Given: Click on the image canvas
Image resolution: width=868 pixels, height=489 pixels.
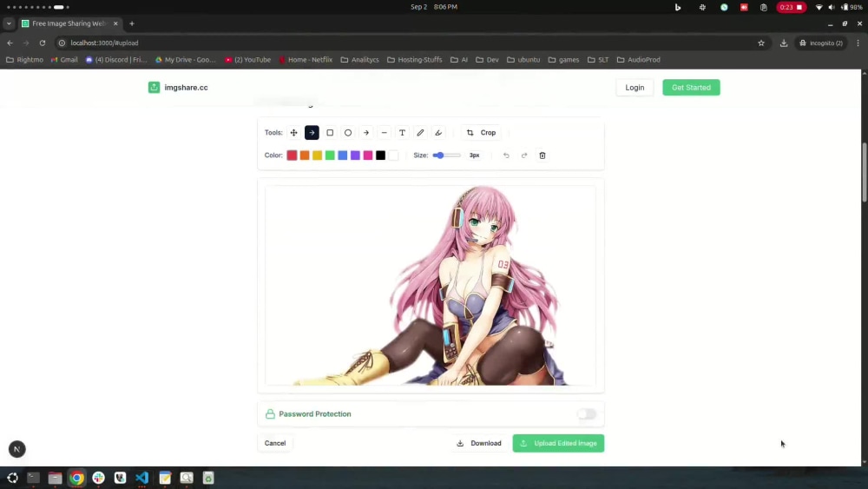Looking at the screenshot, I should tap(431, 286).
